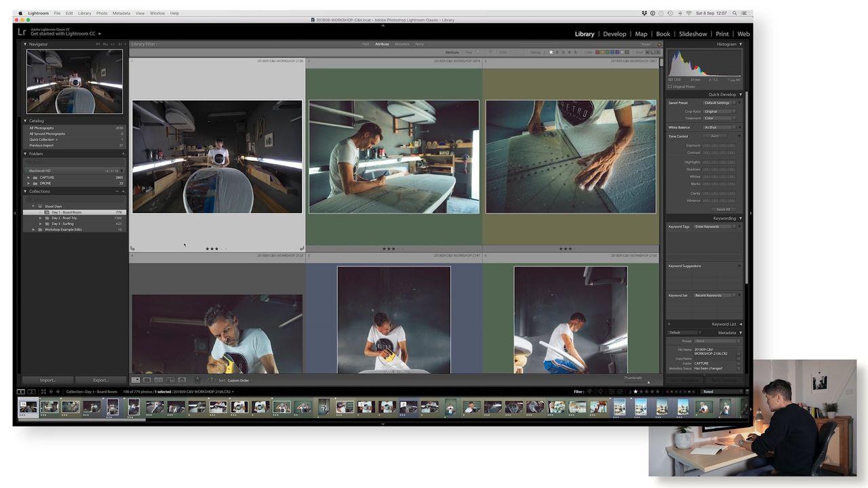The height and width of the screenshot is (488, 868).
Task: Select third grid photo of hand on board
Action: pos(570,157)
